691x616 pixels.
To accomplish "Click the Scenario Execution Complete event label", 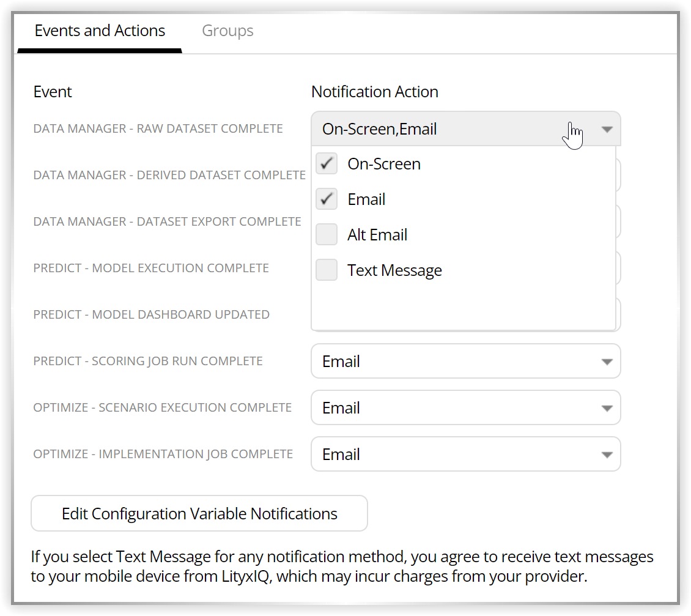I will click(163, 407).
